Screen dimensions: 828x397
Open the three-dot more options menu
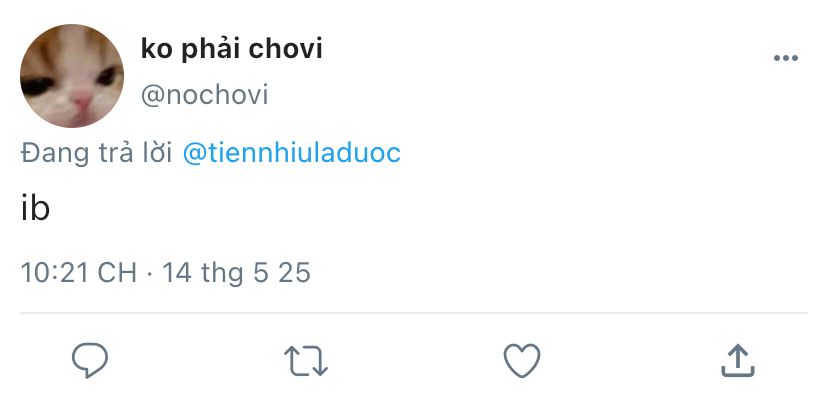point(786,58)
